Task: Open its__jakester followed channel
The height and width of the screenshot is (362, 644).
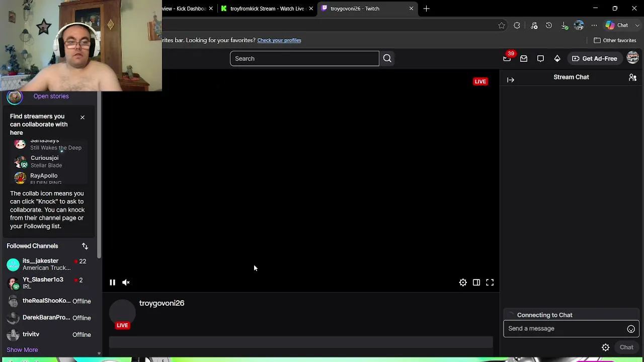Action: [49, 264]
